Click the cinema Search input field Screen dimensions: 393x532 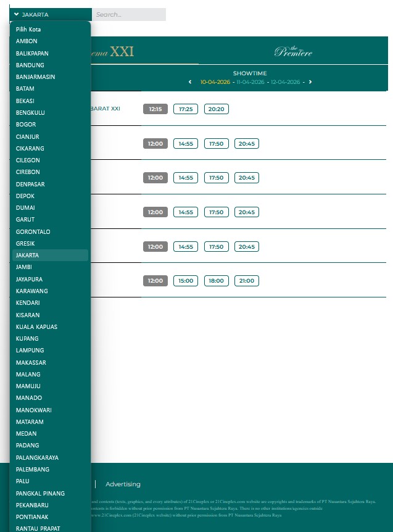(x=129, y=15)
